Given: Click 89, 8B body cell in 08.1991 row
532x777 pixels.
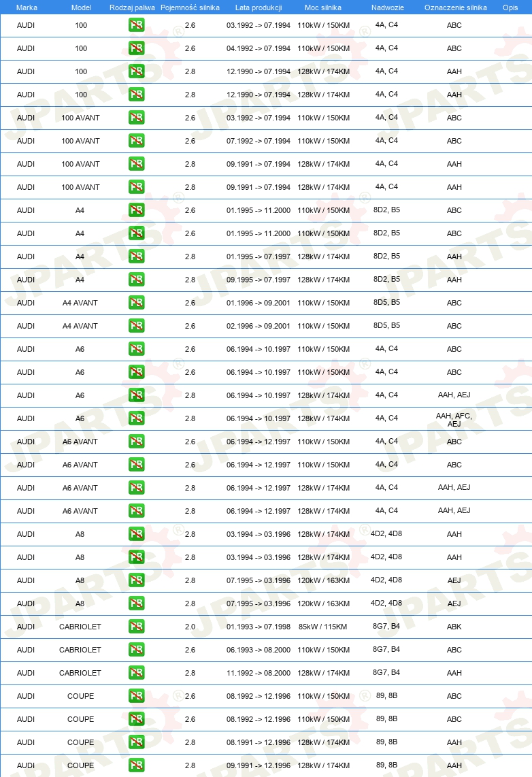Looking at the screenshot, I should coord(386,742).
